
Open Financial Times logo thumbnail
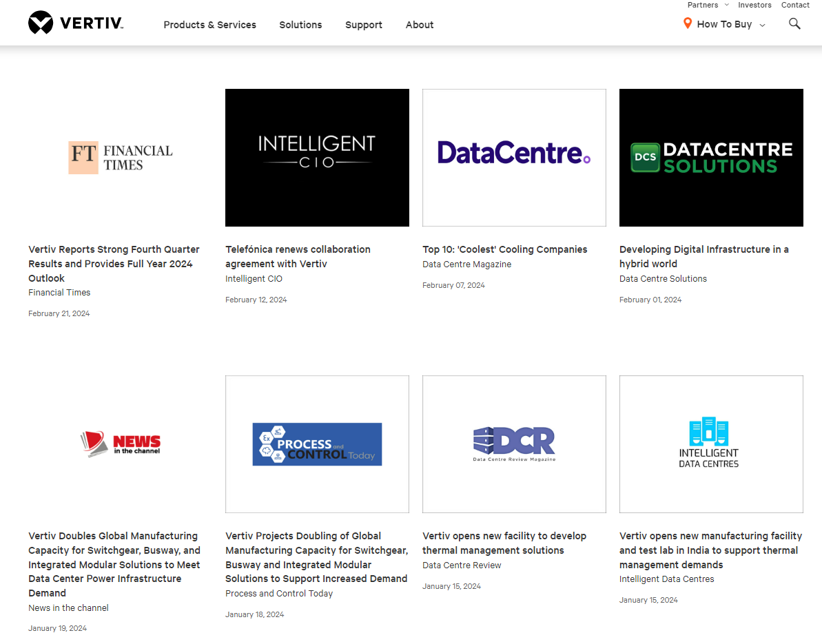121,158
